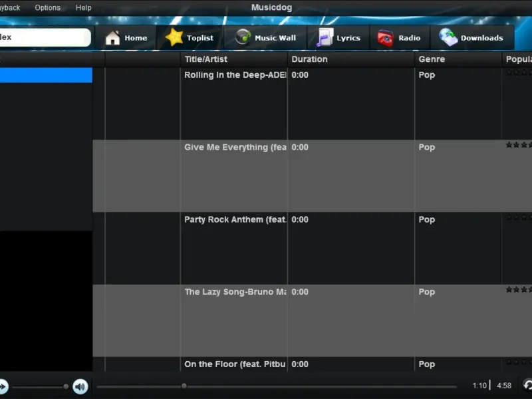This screenshot has height=399, width=532.
Task: Toggle the repeat button
Action: pos(527,385)
